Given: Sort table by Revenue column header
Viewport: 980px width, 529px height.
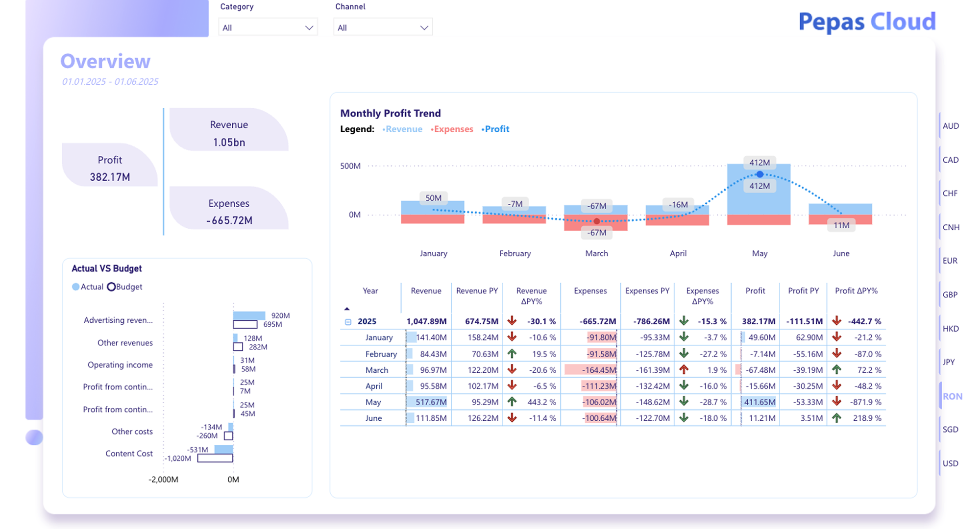Looking at the screenshot, I should (x=426, y=291).
